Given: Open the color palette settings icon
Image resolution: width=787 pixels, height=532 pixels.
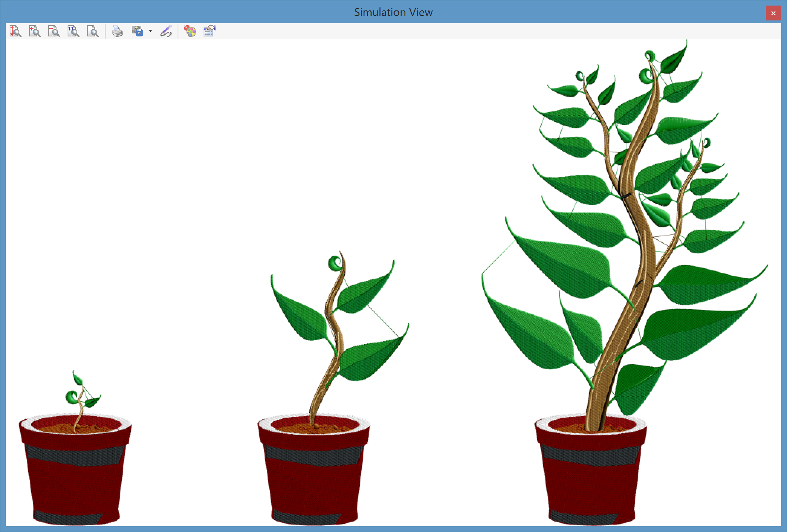Looking at the screenshot, I should [190, 32].
